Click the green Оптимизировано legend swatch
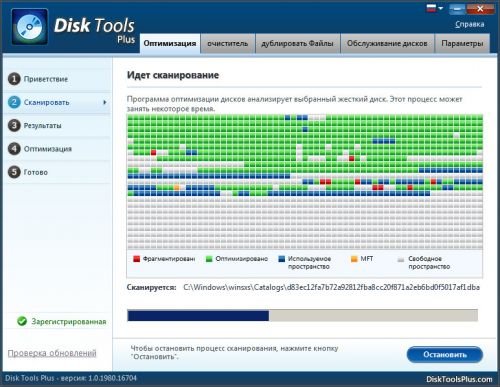Screen dimensions: 500x387 [x=209, y=259]
